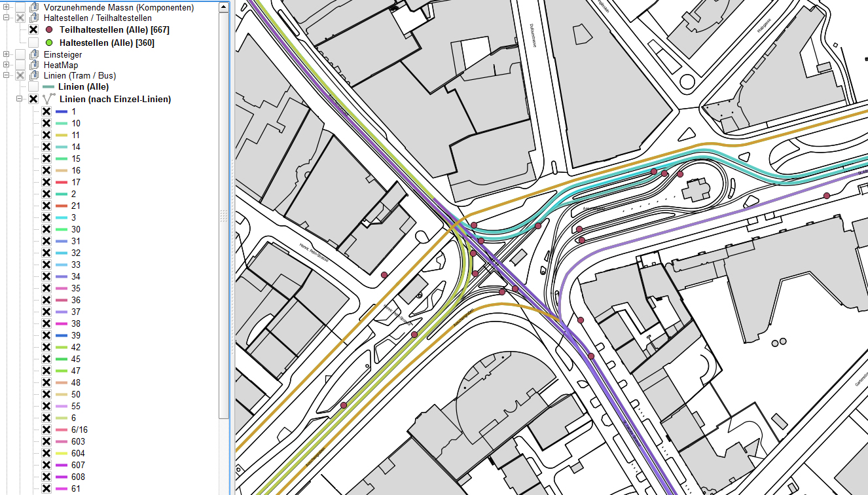
Task: Select the Linien (Alle) layer label
Action: (83, 86)
